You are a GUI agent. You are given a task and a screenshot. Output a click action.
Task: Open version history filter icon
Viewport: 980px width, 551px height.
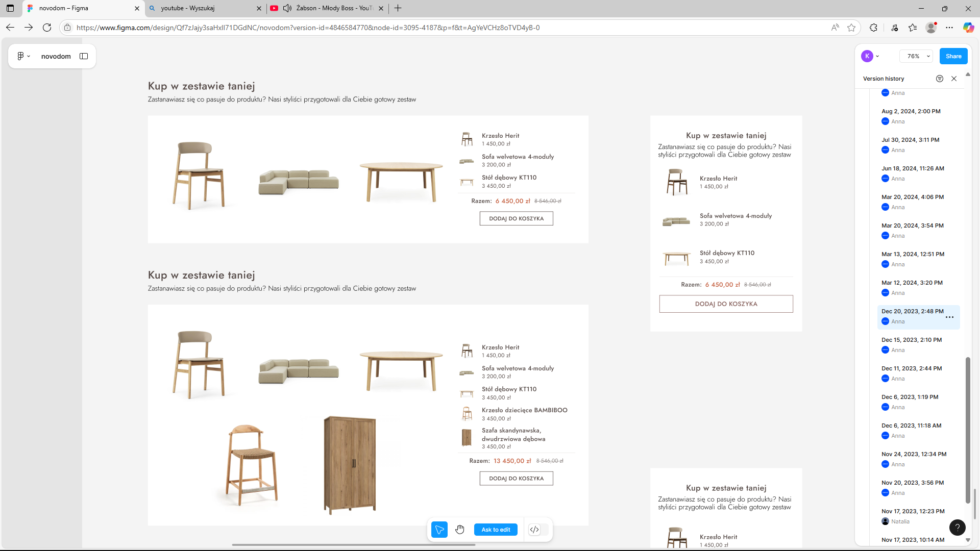[939, 79]
